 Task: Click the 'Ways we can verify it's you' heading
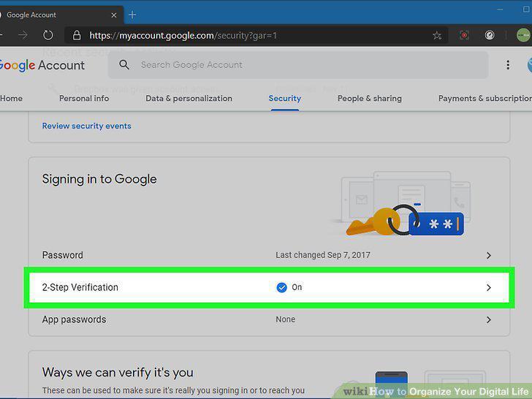[118, 373]
